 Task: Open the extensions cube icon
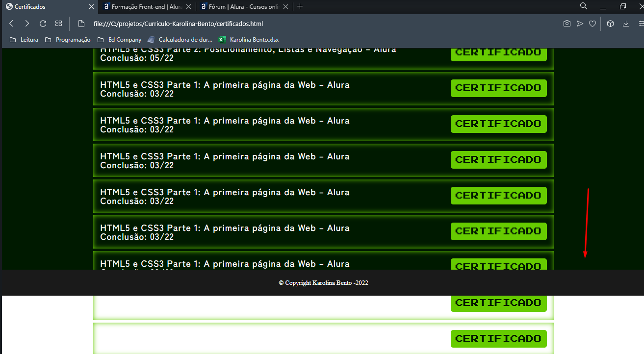[x=610, y=24]
